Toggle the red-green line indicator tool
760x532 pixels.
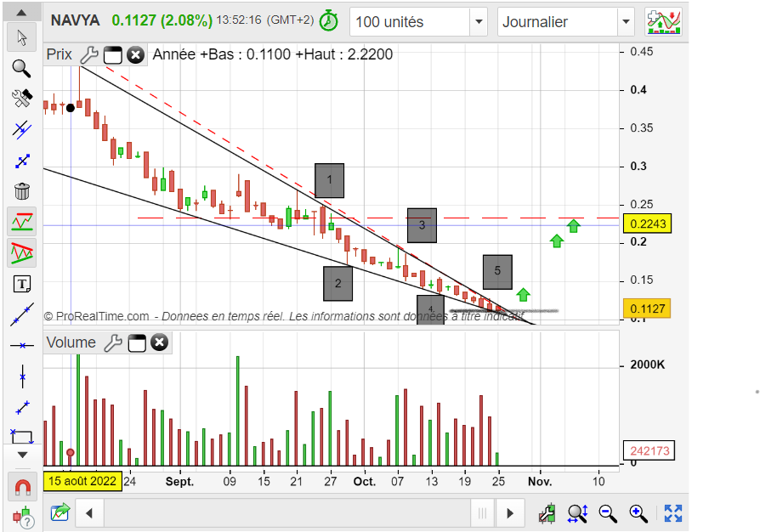point(22,222)
